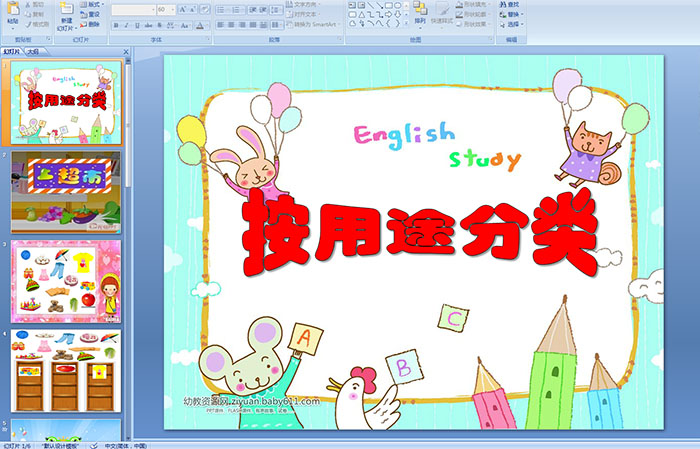
Task: Open the Select (选择) dropdown
Action: pyautogui.click(x=512, y=24)
